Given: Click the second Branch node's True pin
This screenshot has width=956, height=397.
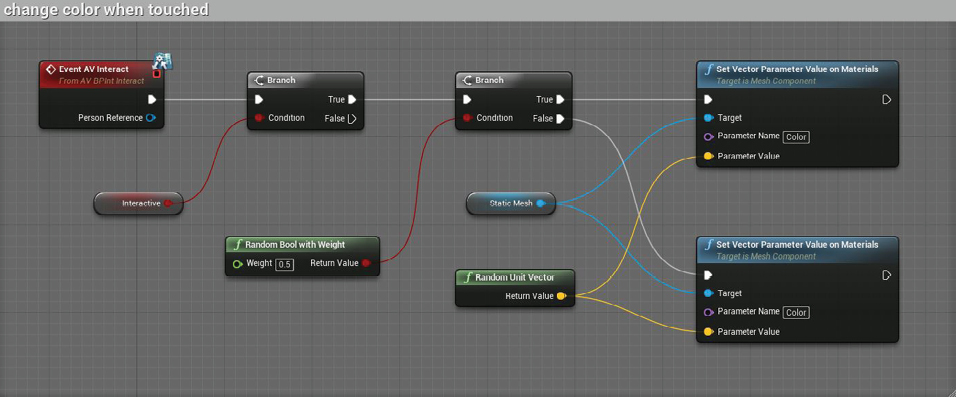Looking at the screenshot, I should coord(560,99).
